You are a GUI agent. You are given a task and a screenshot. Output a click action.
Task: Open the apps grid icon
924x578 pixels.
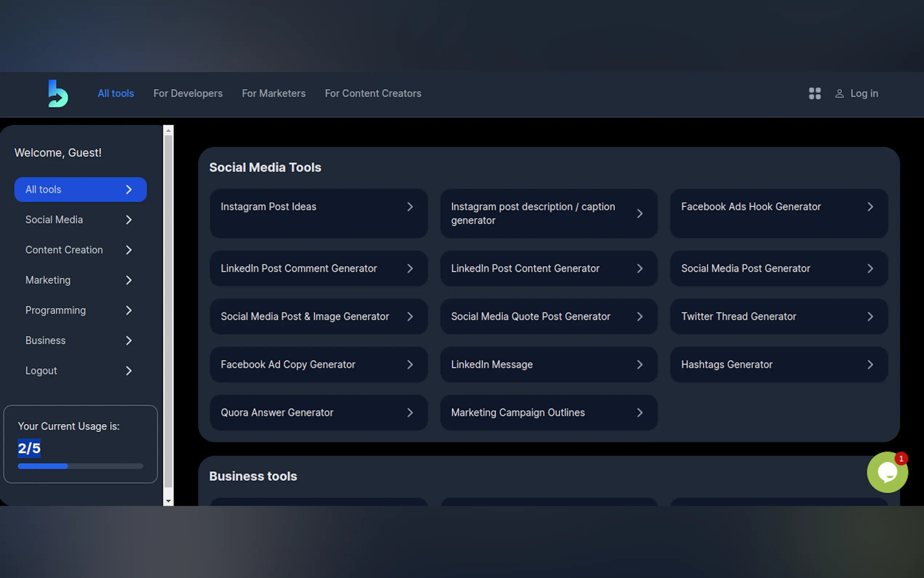click(x=815, y=94)
